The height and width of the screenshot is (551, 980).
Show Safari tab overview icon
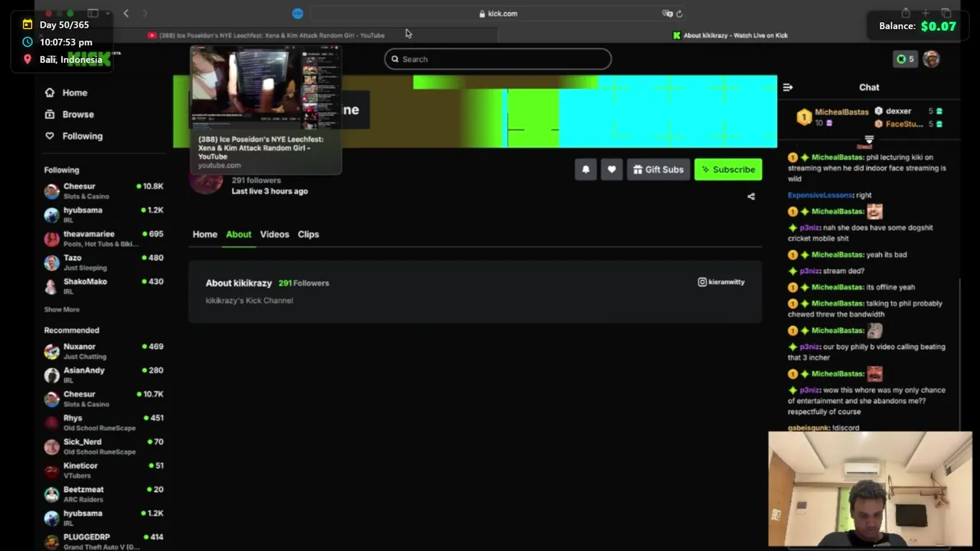946,13
